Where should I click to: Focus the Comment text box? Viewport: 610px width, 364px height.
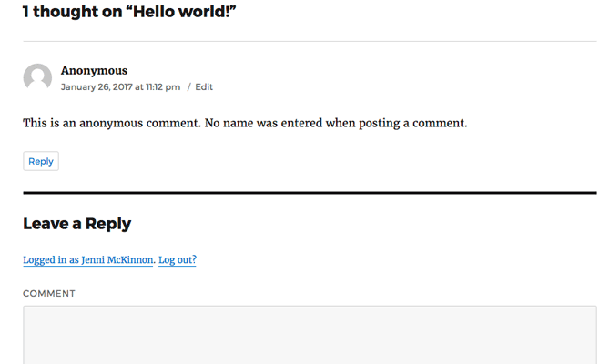(310, 335)
